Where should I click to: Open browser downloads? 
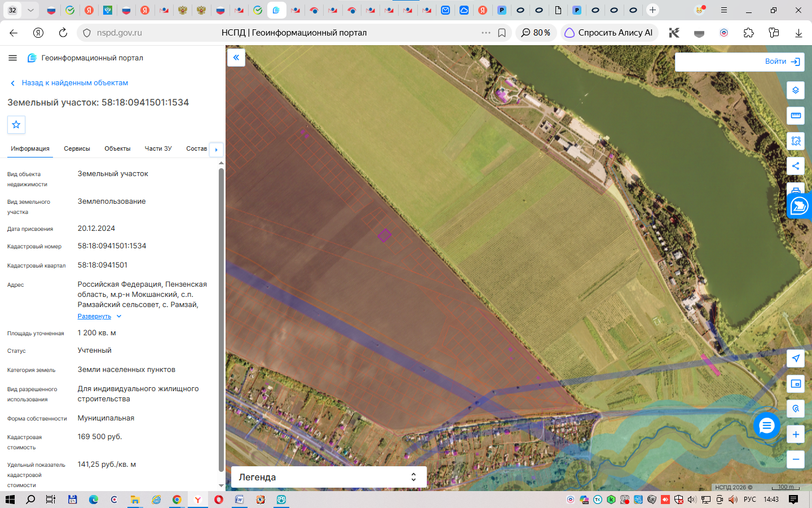tap(798, 33)
